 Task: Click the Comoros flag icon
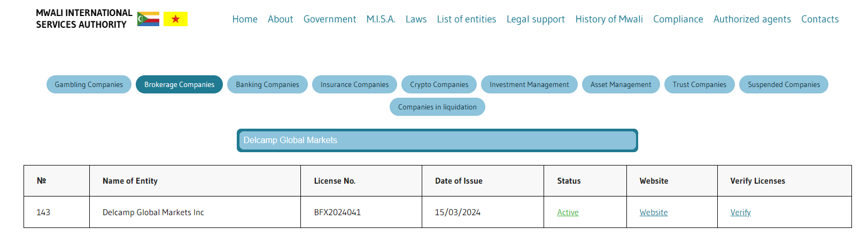coord(148,19)
